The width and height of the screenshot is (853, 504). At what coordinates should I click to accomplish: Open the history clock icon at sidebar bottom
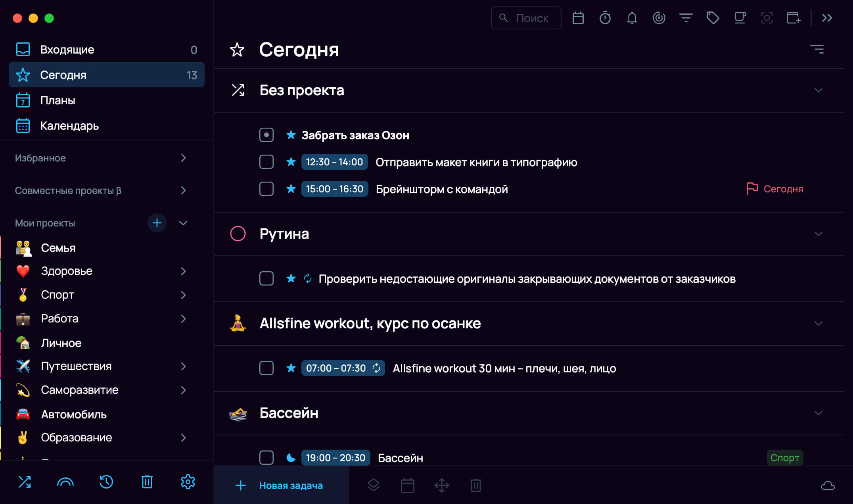pyautogui.click(x=106, y=482)
